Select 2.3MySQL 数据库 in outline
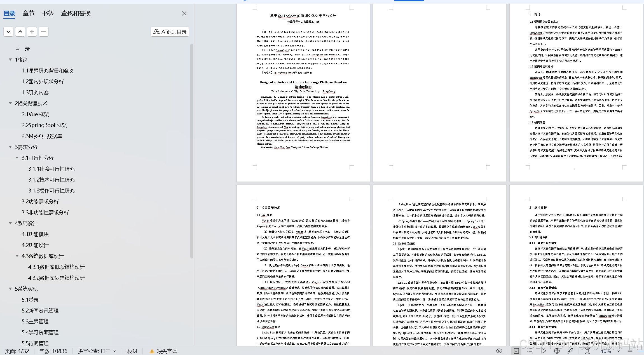 (42, 136)
